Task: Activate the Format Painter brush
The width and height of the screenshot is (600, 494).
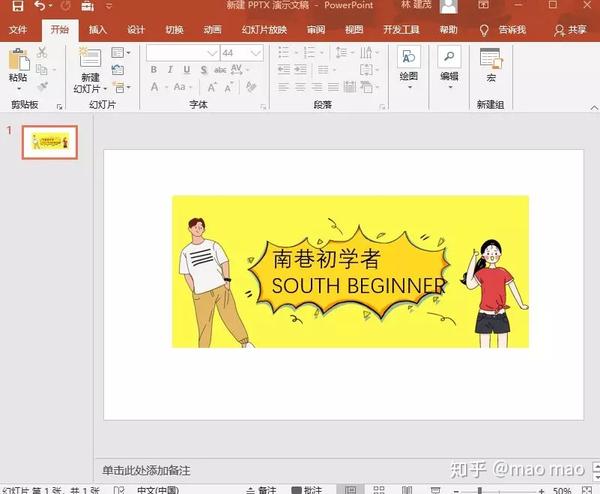Action: (42, 86)
